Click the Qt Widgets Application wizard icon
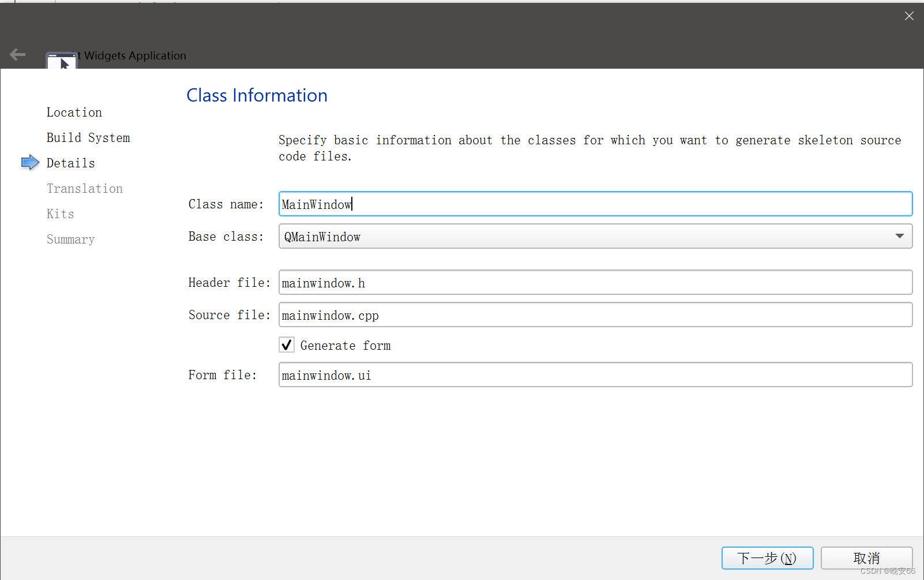 (x=61, y=60)
